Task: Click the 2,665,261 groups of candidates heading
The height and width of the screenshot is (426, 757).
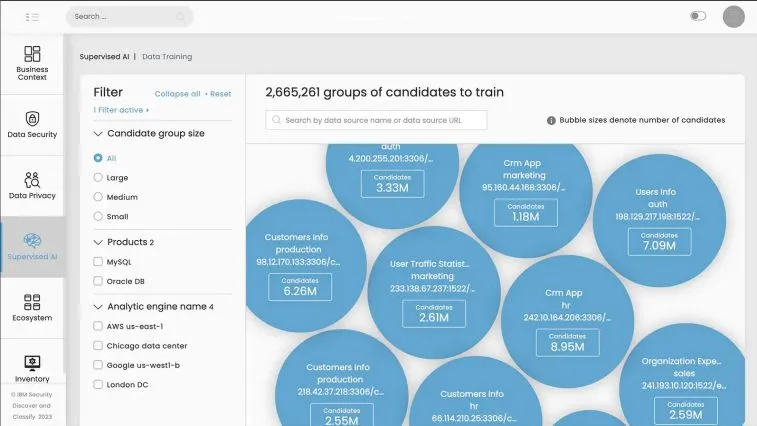Action: pyautogui.click(x=384, y=92)
